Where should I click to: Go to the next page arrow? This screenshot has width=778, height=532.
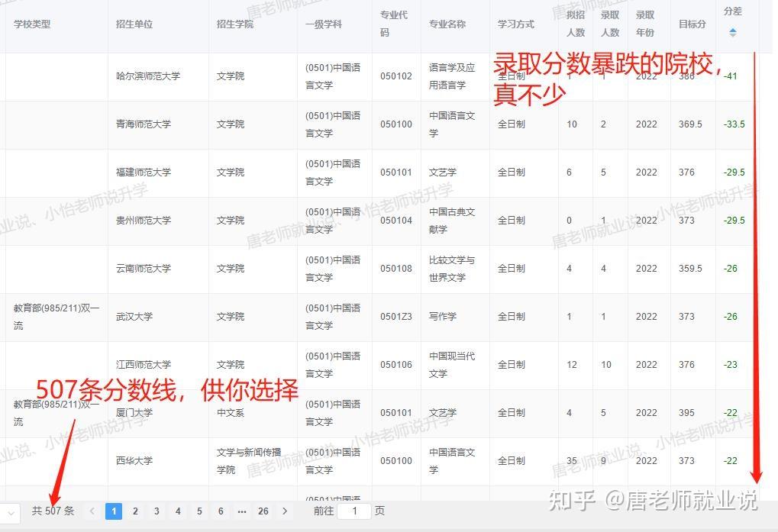pyautogui.click(x=285, y=511)
